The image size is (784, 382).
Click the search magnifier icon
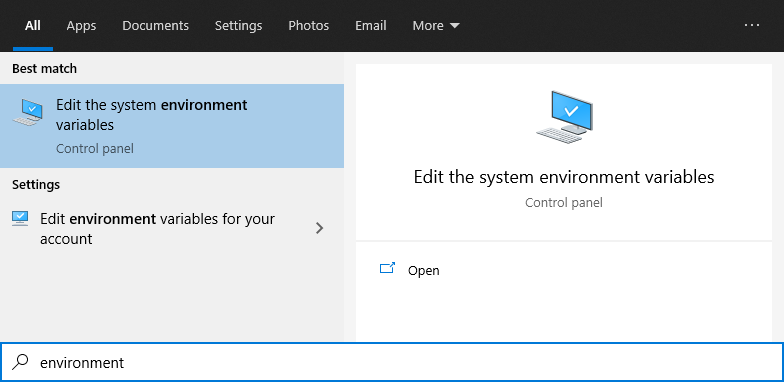click(20, 362)
